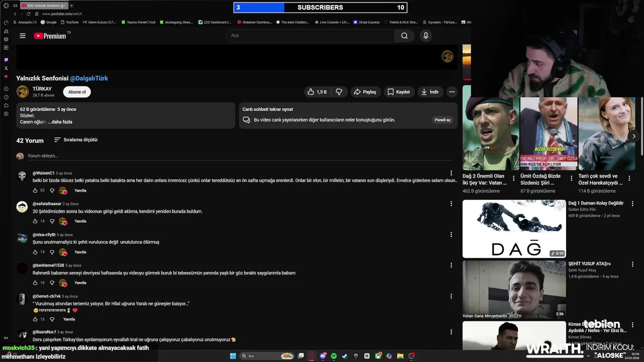Open live chat replay 'Paneli aç'

pyautogui.click(x=443, y=120)
